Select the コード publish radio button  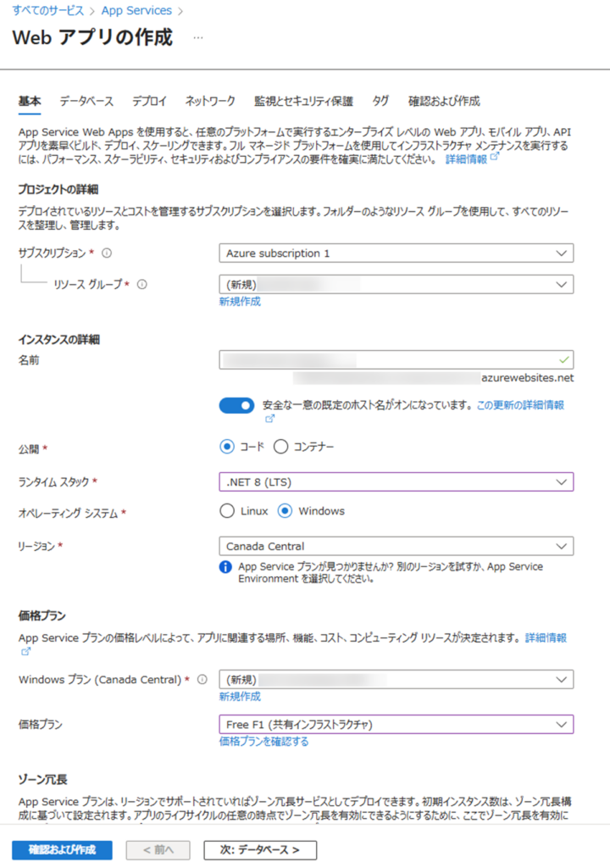pyautogui.click(x=226, y=447)
